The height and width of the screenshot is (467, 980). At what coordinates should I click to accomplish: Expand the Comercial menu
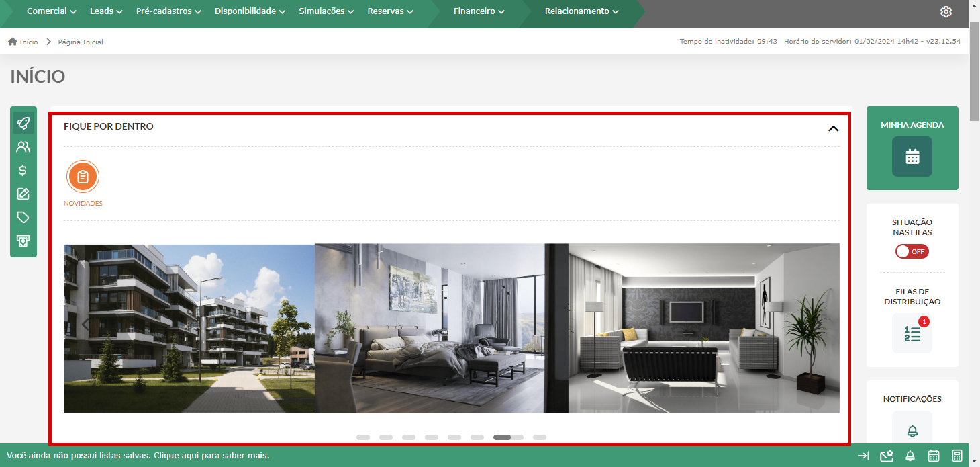click(x=52, y=11)
